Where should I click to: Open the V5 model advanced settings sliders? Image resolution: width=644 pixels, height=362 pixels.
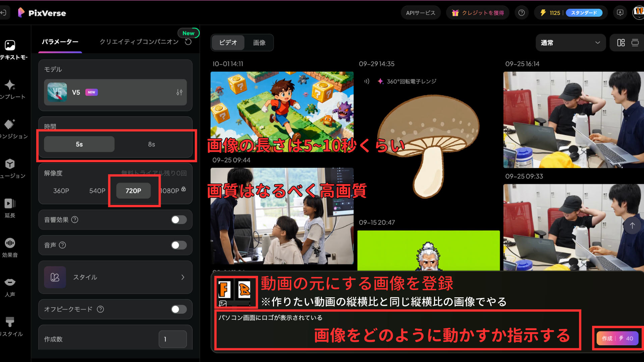click(179, 93)
